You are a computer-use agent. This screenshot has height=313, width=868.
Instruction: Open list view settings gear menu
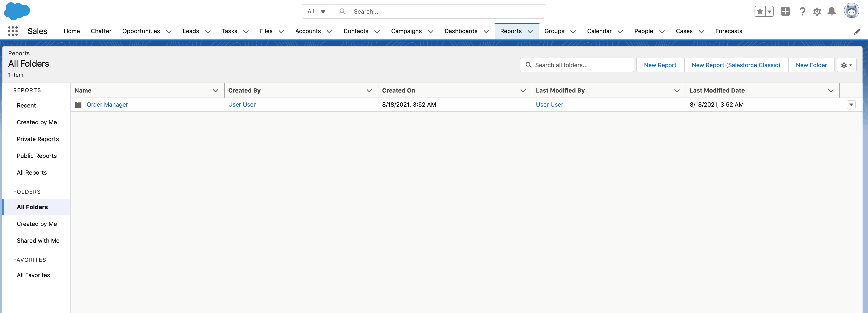tap(846, 65)
